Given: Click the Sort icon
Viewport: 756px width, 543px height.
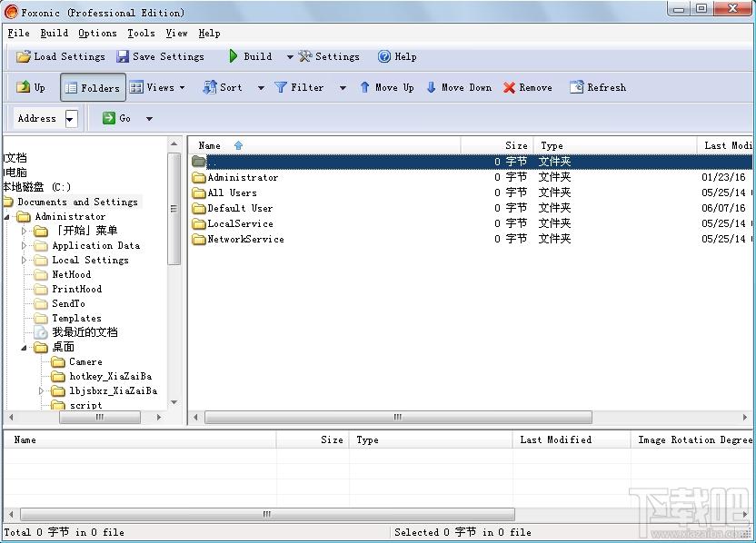Looking at the screenshot, I should coord(209,87).
